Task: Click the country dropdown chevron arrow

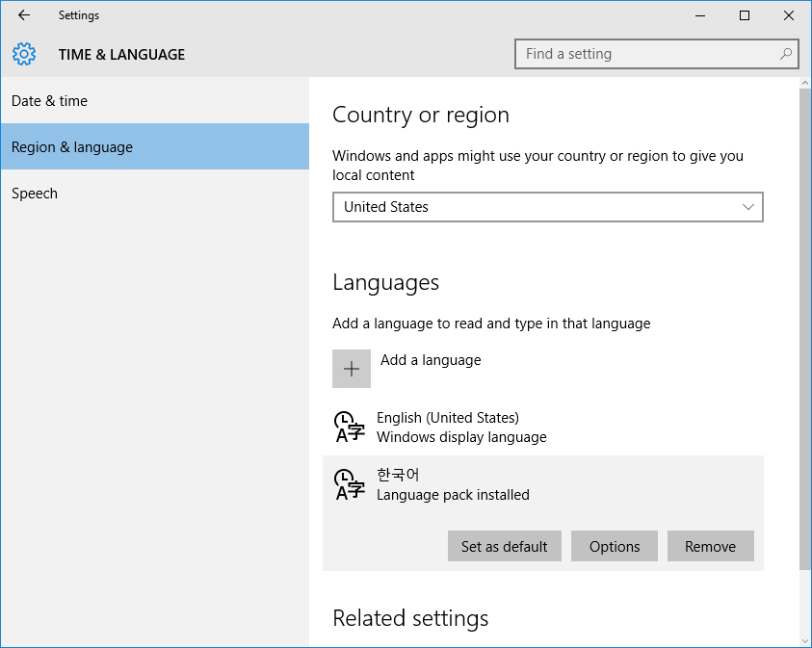Action: (747, 207)
